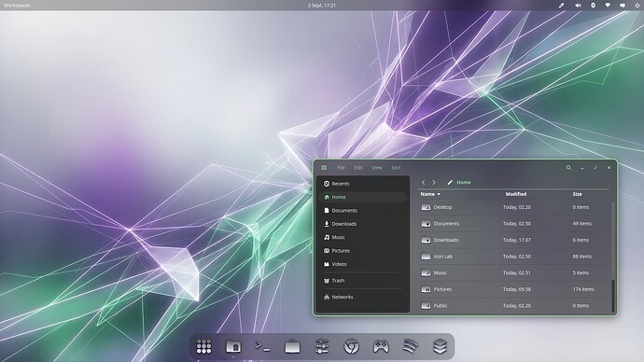Sort by the Size column header
644x362 pixels.
[x=577, y=194]
